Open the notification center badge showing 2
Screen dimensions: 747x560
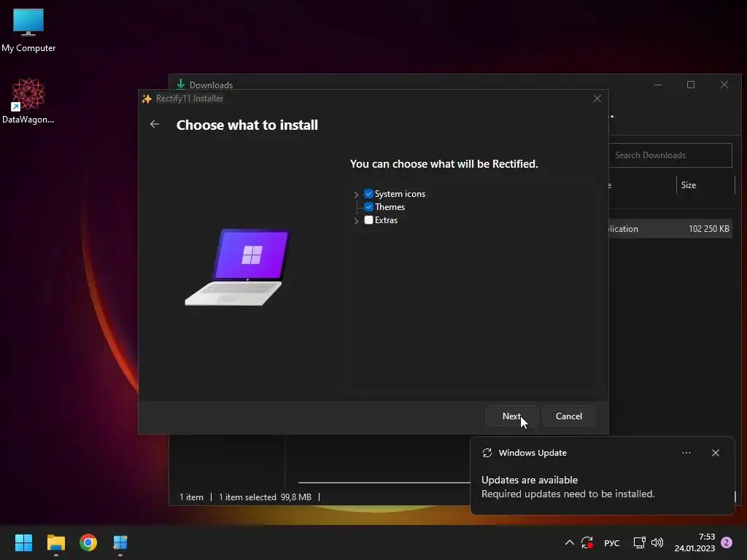727,542
